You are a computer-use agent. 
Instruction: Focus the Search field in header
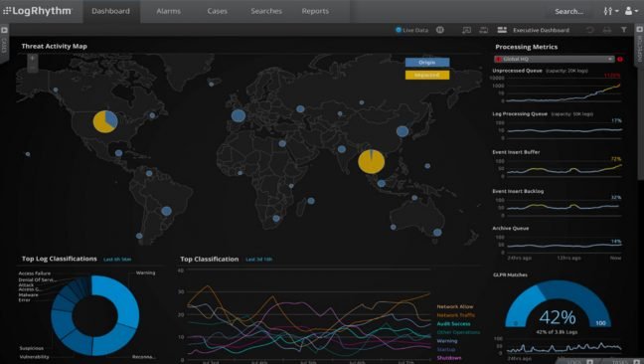coord(568,12)
